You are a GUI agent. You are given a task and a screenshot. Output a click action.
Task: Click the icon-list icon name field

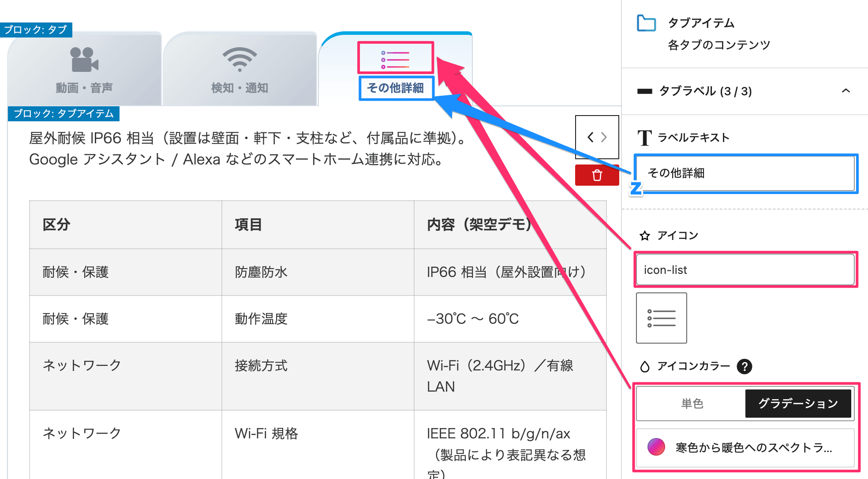tap(745, 270)
